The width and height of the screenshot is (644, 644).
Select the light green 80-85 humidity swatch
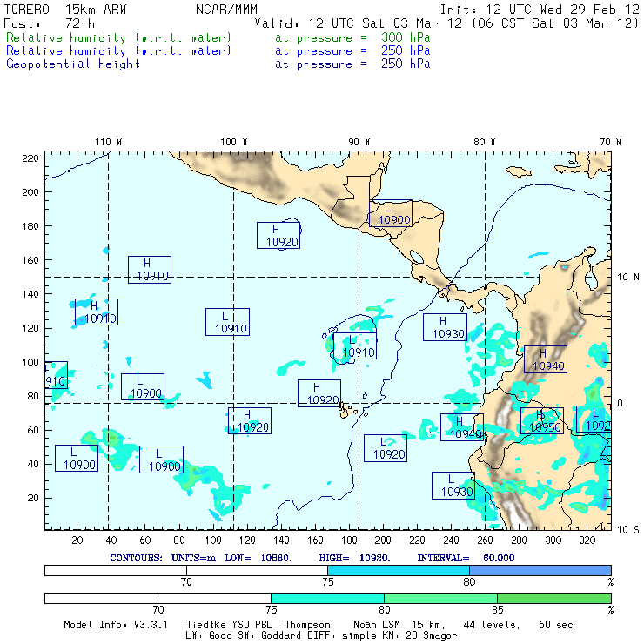point(439,598)
